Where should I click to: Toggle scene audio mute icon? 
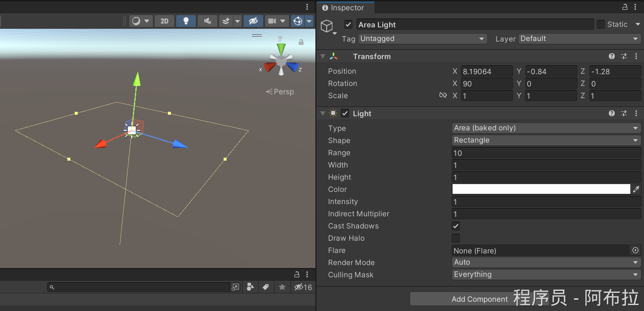click(x=208, y=21)
